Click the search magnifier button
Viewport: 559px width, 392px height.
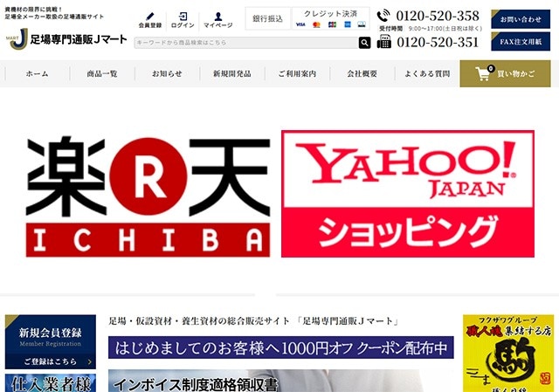click(363, 42)
